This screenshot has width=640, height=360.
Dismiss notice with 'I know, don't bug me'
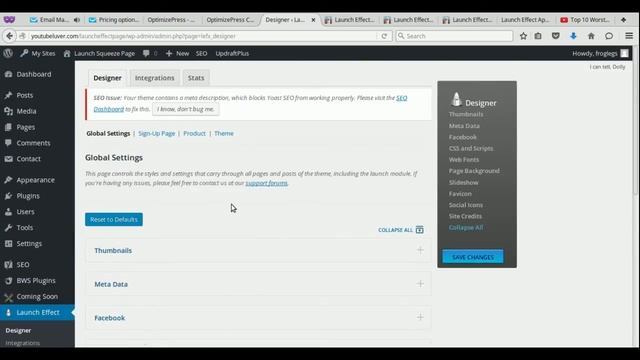pyautogui.click(x=186, y=109)
